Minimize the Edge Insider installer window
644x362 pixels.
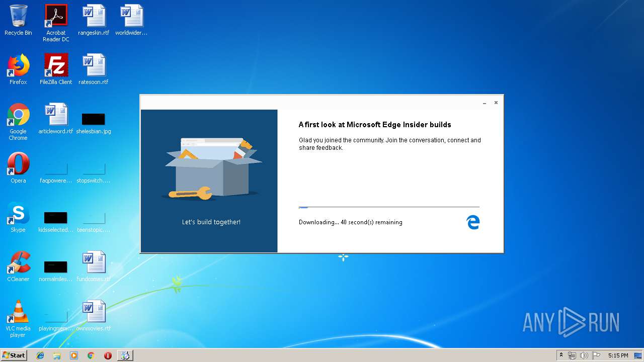tap(485, 103)
